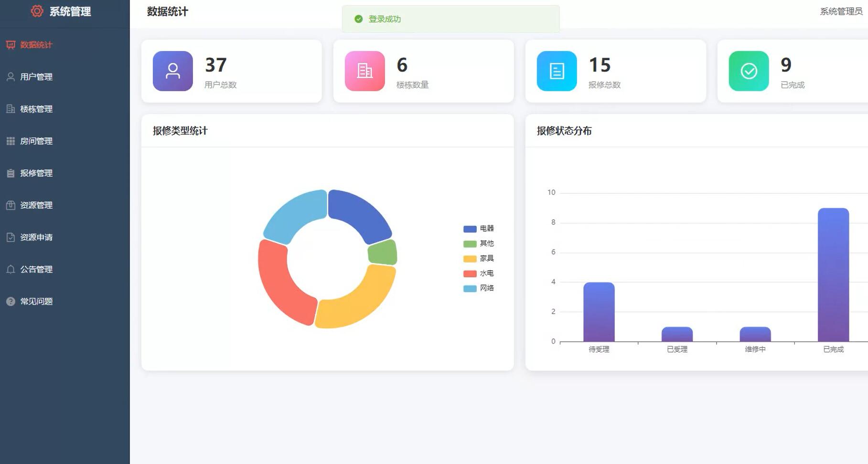Toggle the 其他 legend item

[x=479, y=243]
